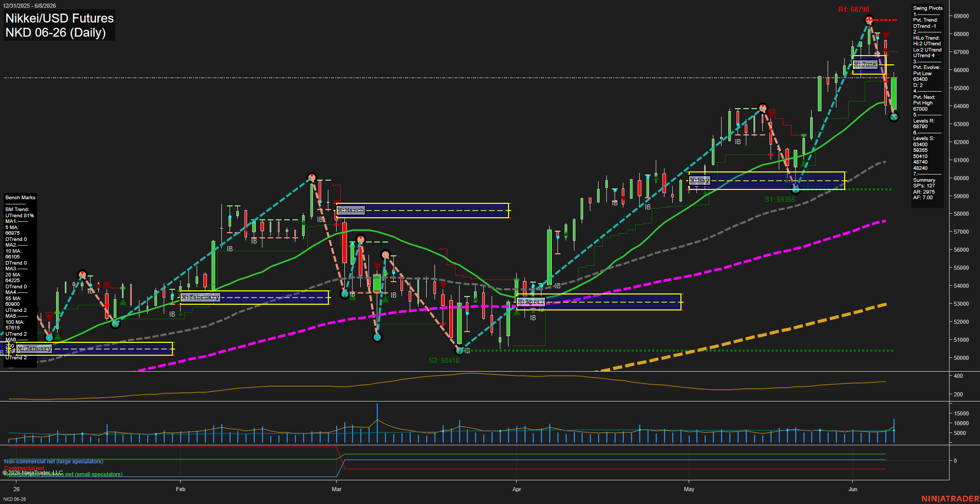The height and width of the screenshot is (504, 980).
Task: Select the NKD 06-26 instrument label at bottom
Action: pyautogui.click(x=14, y=499)
